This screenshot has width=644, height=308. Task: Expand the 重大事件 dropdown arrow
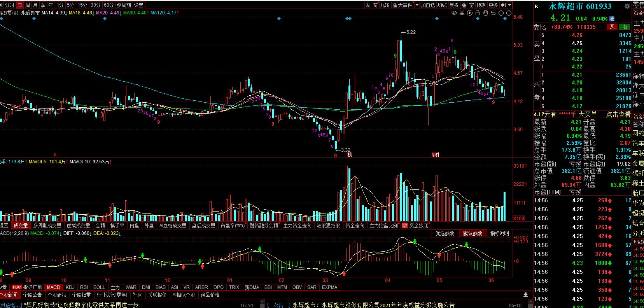[x=417, y=5]
